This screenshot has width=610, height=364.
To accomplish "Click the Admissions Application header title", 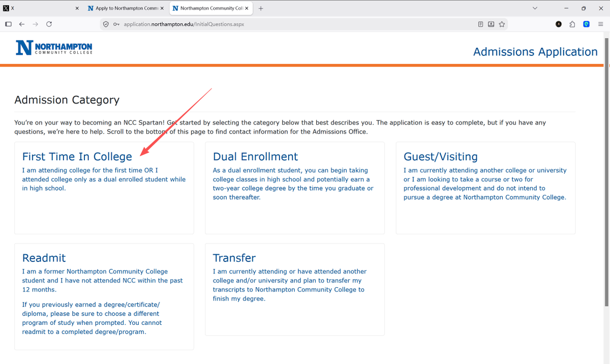I will 535,52.
